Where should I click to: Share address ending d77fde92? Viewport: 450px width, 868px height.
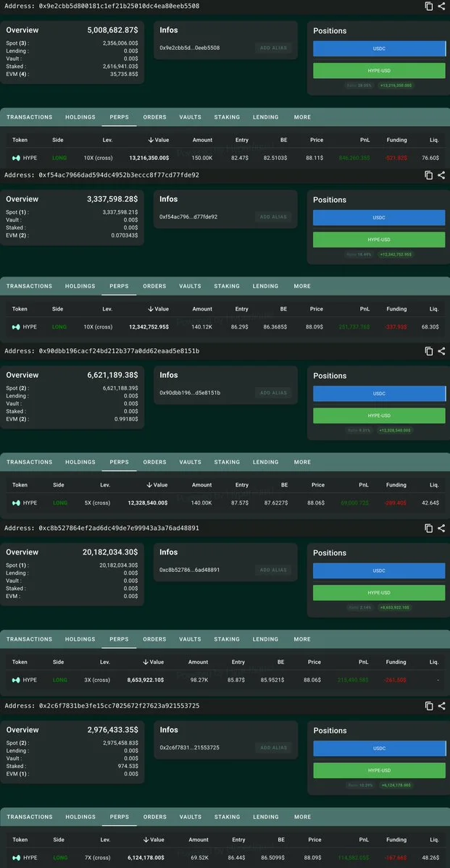[x=441, y=175]
